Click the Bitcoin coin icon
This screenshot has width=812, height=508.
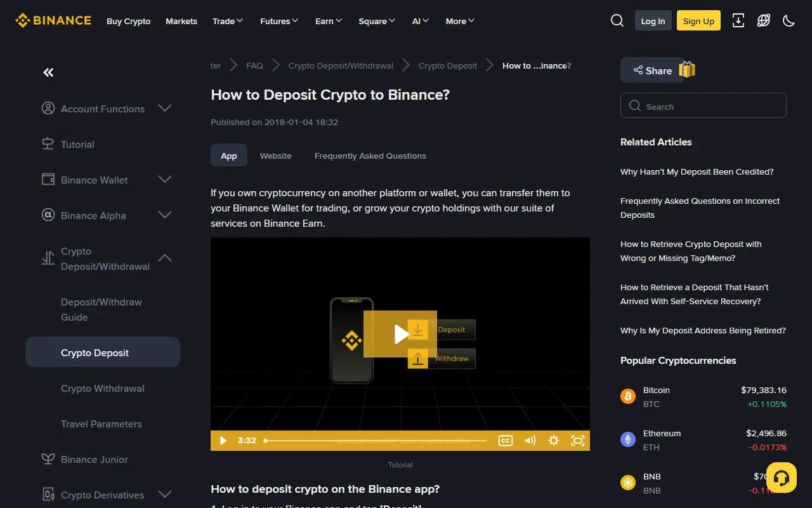pos(628,397)
